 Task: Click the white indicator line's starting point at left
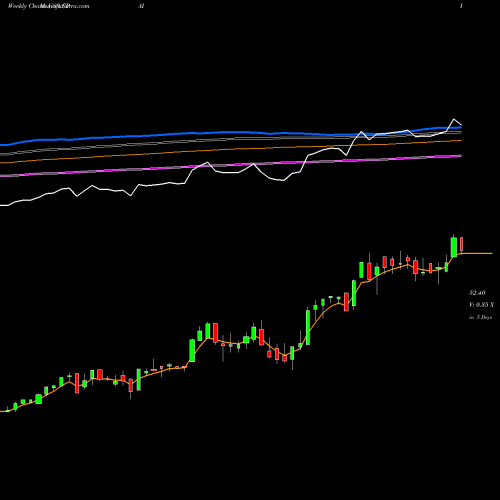click(2, 205)
